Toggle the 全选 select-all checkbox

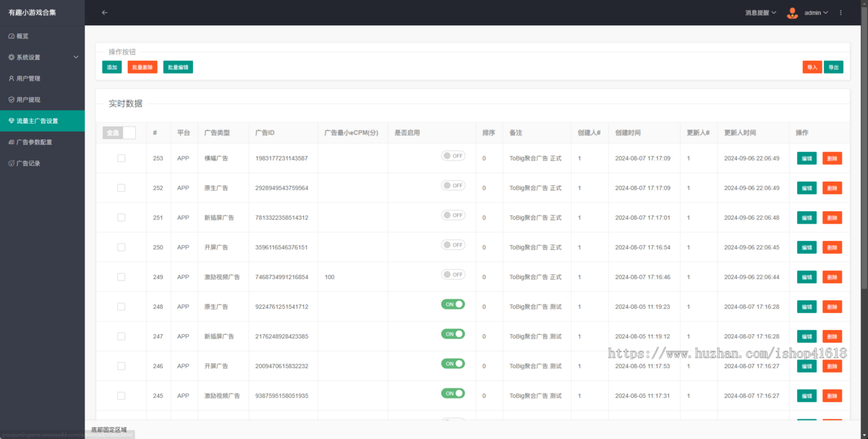point(119,132)
